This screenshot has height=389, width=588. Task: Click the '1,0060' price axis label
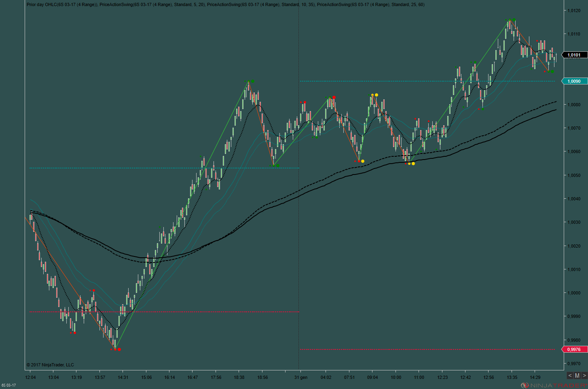[x=574, y=151]
